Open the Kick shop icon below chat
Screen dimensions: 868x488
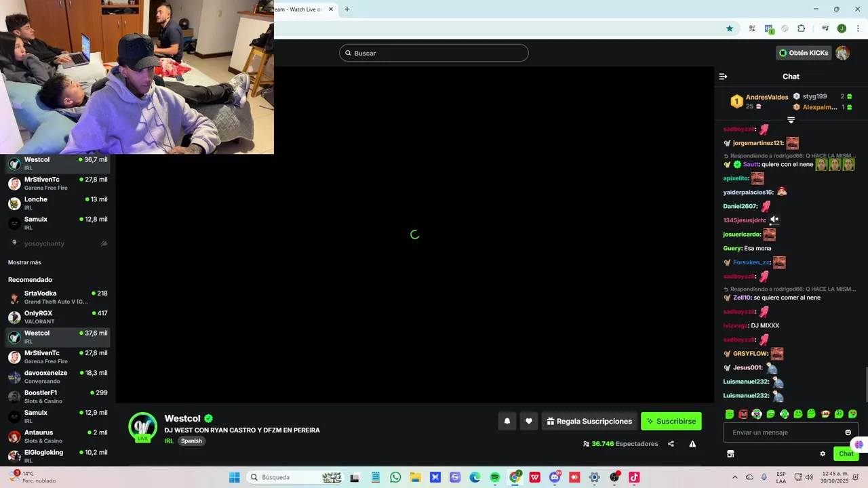pos(730,454)
